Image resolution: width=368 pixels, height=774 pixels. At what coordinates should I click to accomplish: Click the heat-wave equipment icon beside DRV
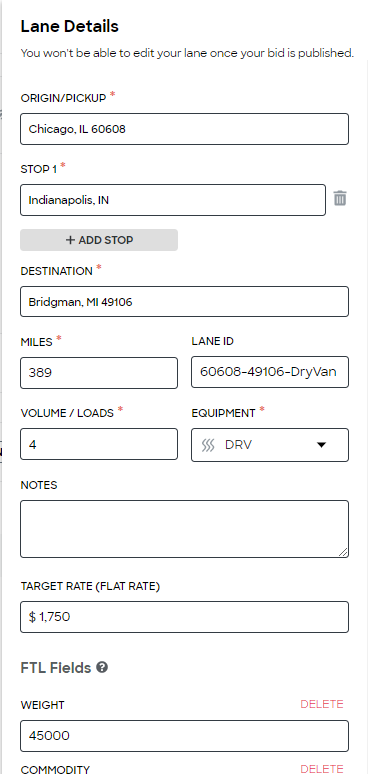(208, 445)
